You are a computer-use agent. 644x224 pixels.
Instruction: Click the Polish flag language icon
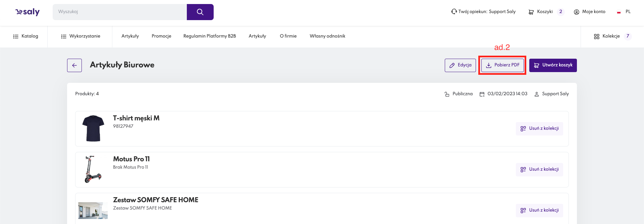coord(619,12)
